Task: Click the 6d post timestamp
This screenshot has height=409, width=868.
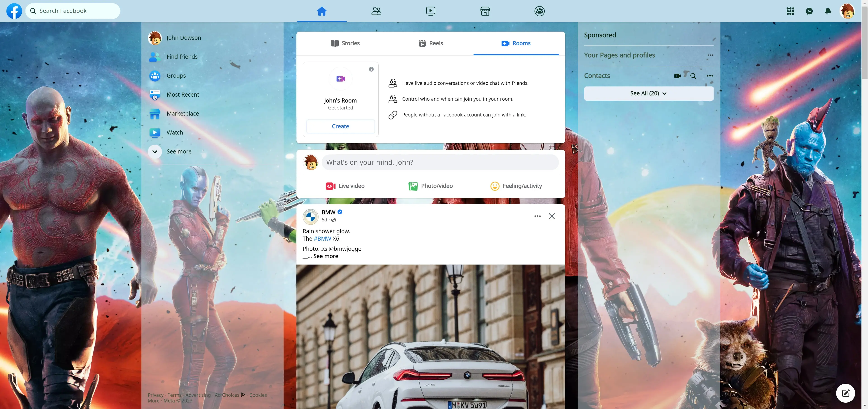Action: [x=324, y=220]
